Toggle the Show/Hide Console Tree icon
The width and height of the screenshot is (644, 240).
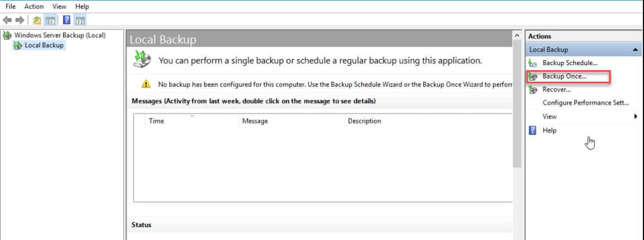pos(50,19)
